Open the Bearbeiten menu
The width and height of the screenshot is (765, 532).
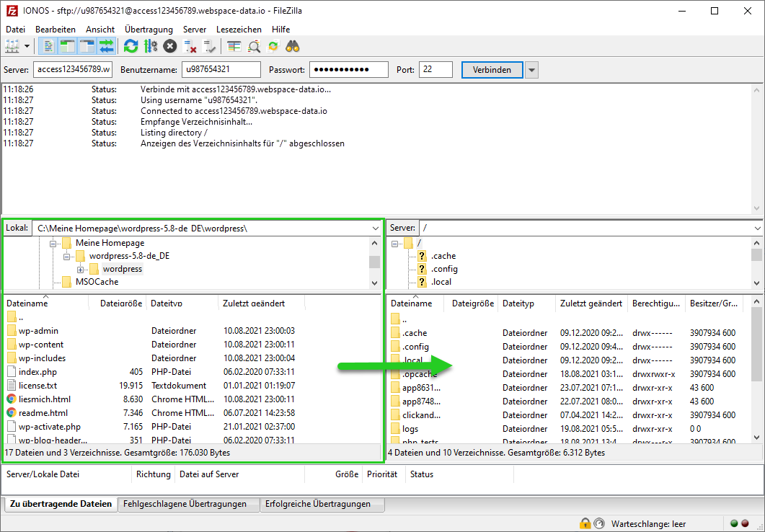click(x=55, y=30)
